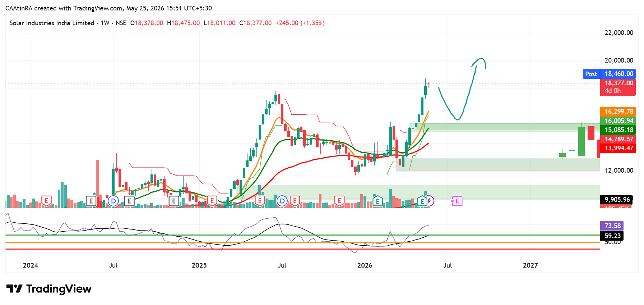
Task: Select the red 13,994.47 moving average label
Action: tap(618, 148)
